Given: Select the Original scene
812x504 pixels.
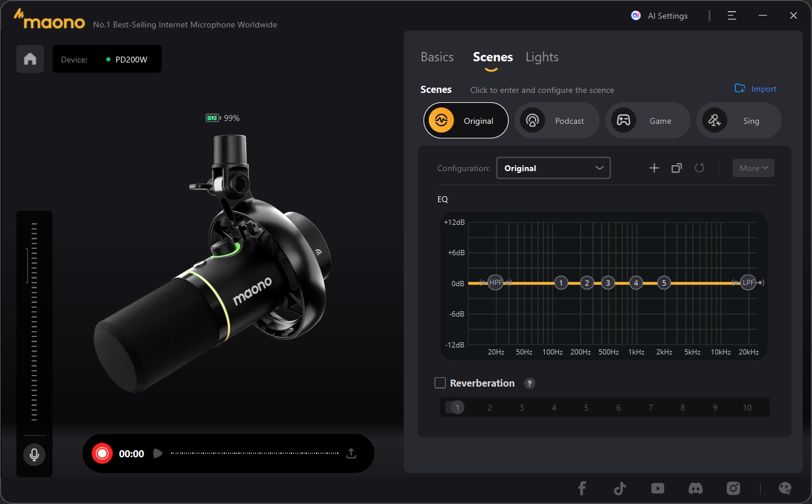Looking at the screenshot, I should tap(466, 120).
